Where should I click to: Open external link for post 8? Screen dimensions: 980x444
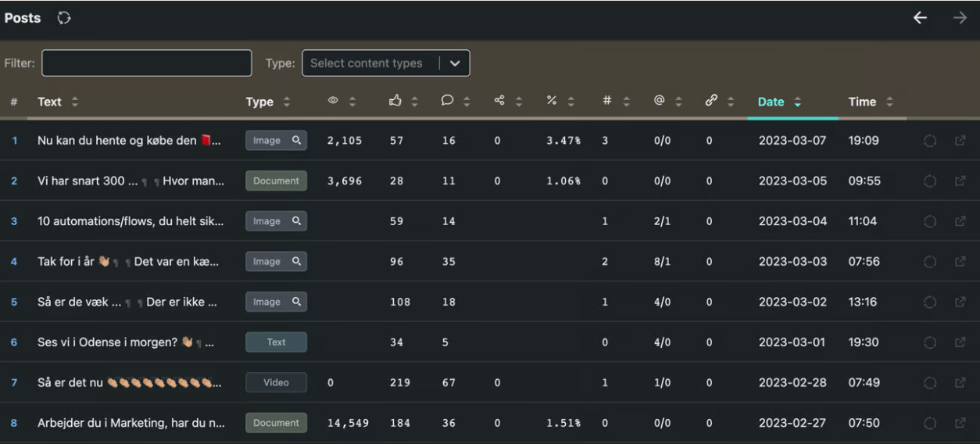[x=960, y=423]
